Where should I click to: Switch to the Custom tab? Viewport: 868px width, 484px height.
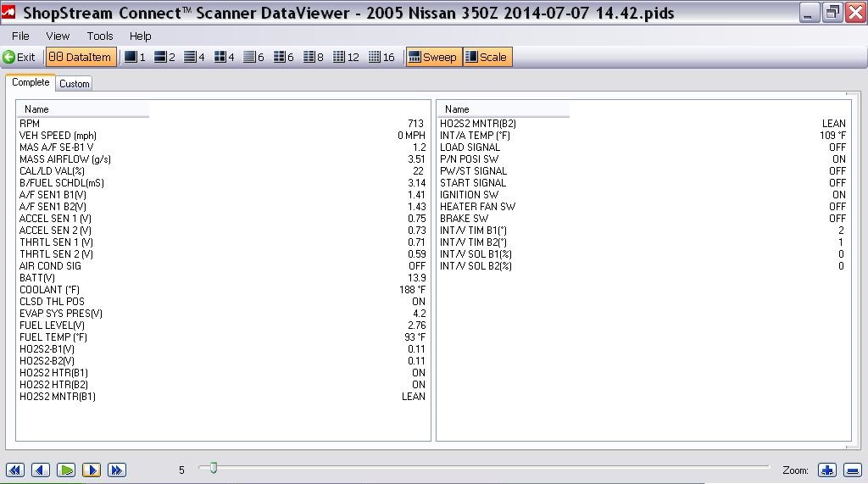(x=75, y=84)
